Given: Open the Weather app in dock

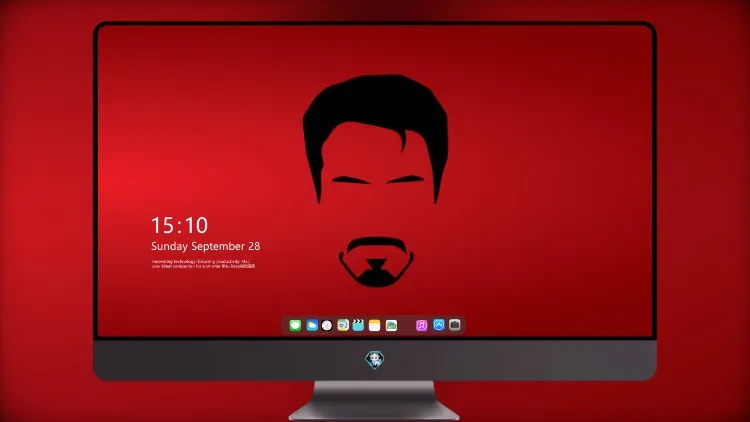Looking at the screenshot, I should 312,325.
